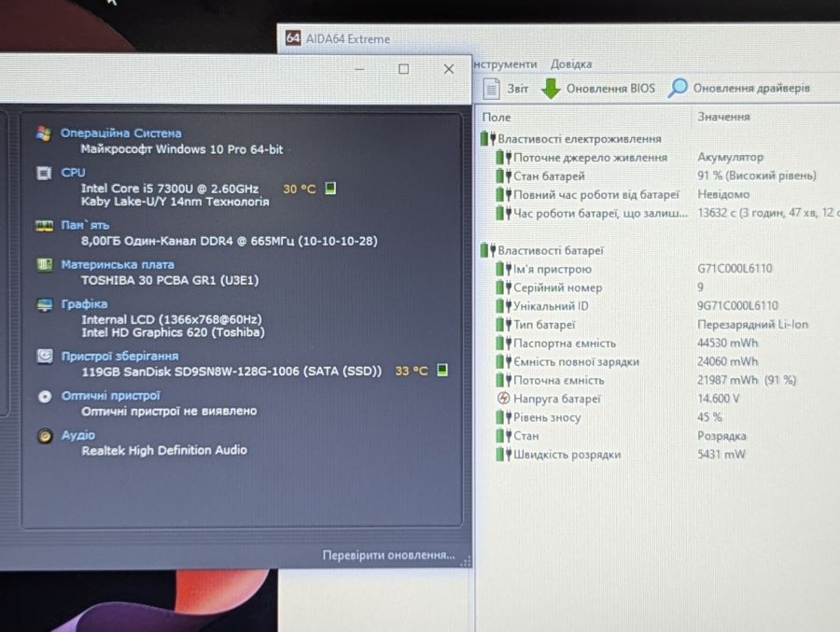Click the value Акумулятор
840x632 pixels.
click(x=730, y=157)
